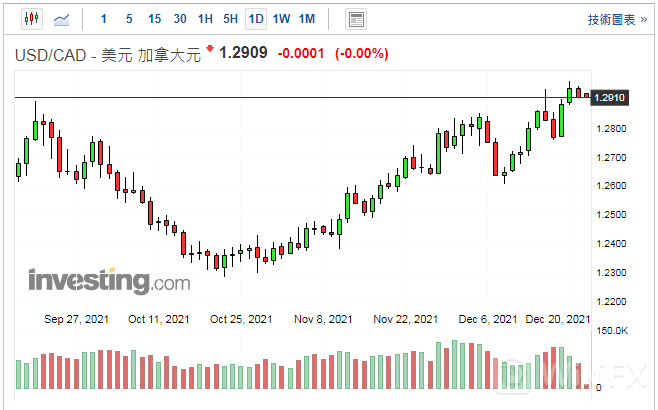The height and width of the screenshot is (410, 658).
Task: Set the chart to 1M interval
Action: (307, 19)
